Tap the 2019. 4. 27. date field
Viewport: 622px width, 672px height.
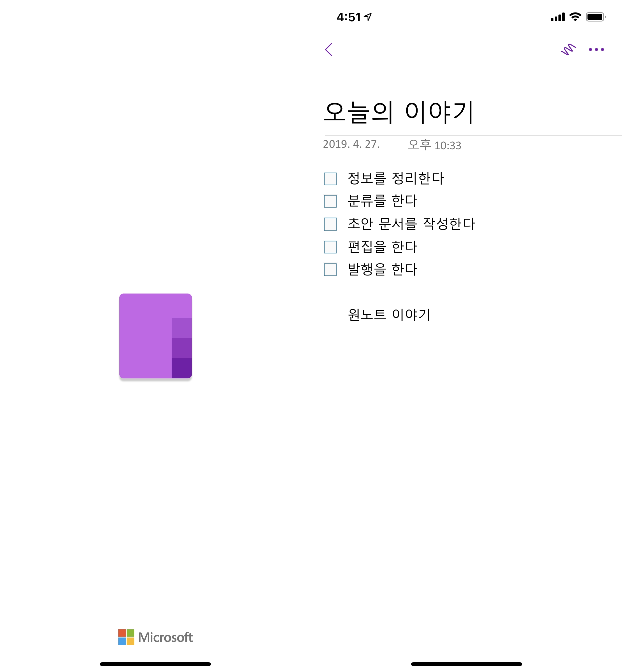pyautogui.click(x=351, y=144)
